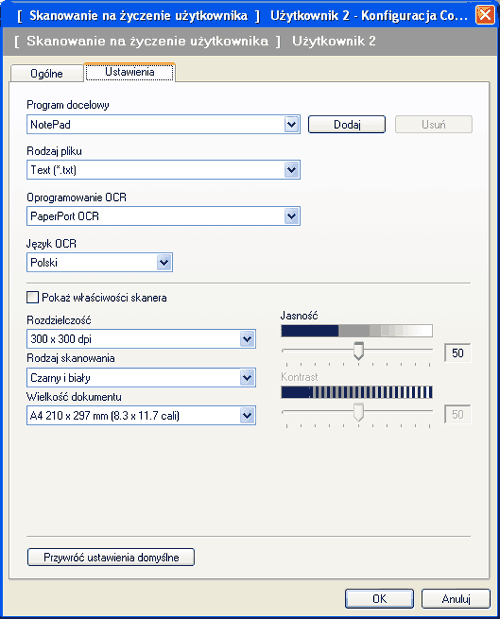Click the Usuń button

433,124
